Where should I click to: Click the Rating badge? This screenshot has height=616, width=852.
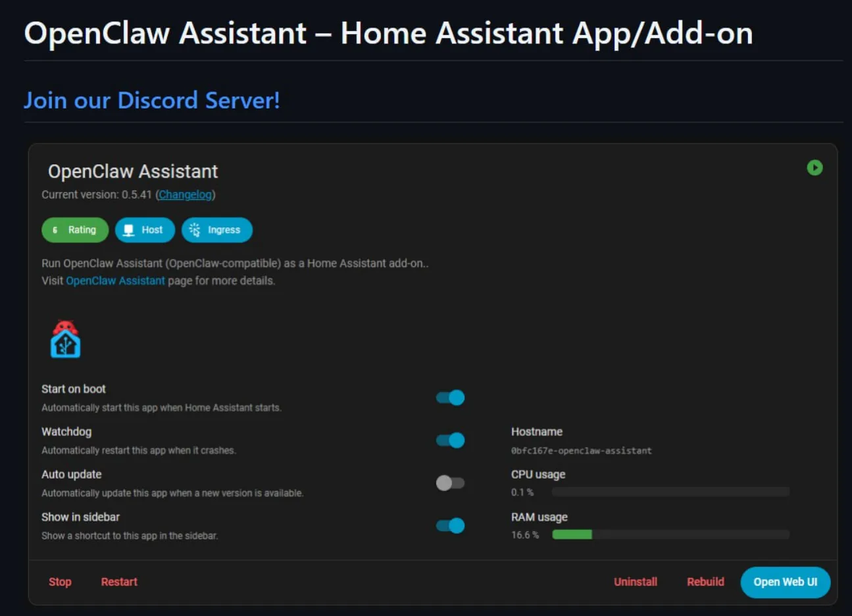[75, 230]
